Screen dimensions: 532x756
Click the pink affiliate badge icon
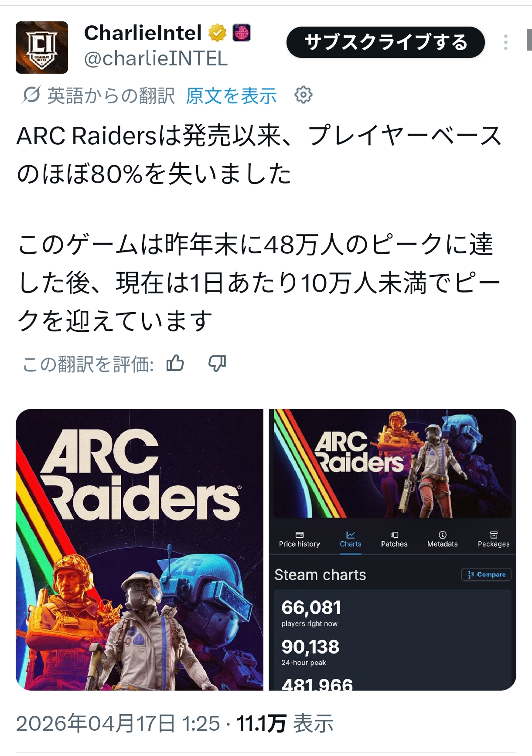[x=242, y=33]
